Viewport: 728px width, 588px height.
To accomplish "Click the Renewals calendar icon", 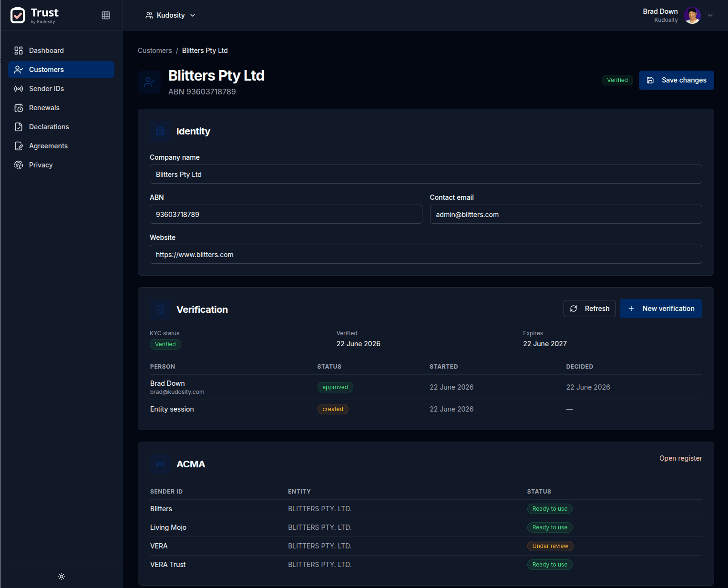I will click(19, 108).
